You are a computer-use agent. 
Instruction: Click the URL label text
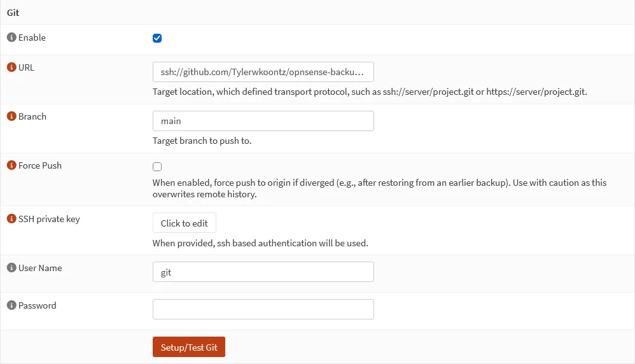tap(26, 67)
